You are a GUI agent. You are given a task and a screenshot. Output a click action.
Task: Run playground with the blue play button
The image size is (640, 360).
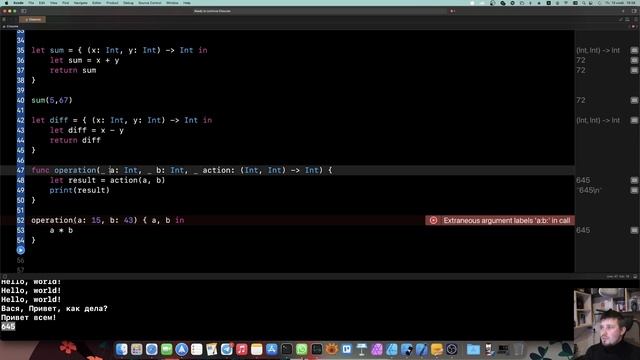click(20, 250)
